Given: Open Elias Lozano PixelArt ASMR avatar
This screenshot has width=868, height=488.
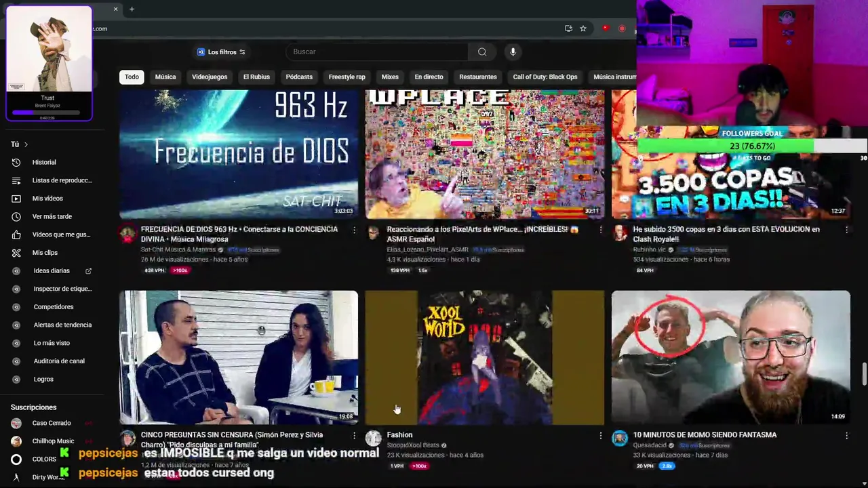Looking at the screenshot, I should 374,234.
